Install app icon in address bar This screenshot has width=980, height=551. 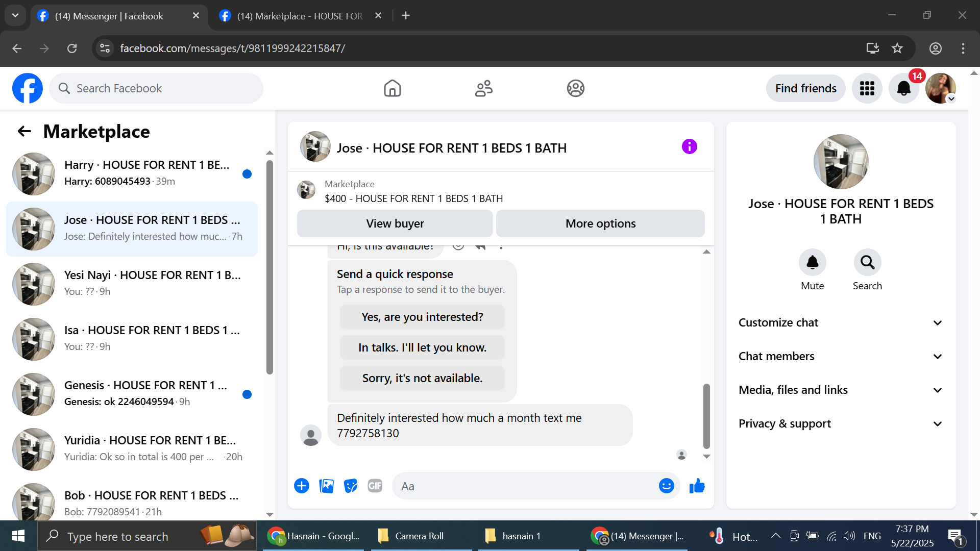coord(873,48)
